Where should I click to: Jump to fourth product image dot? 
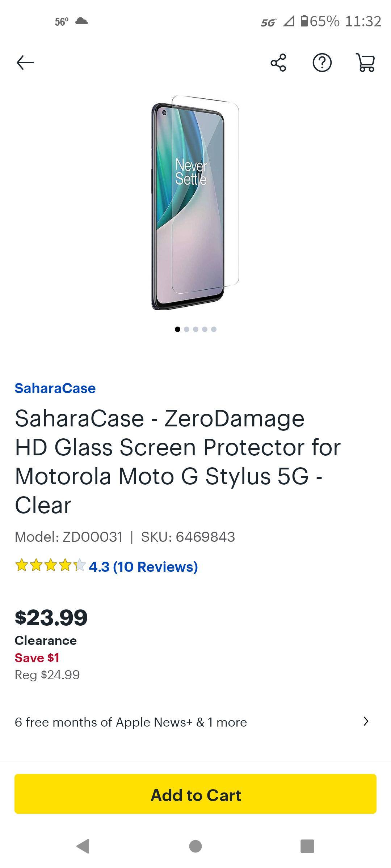(205, 329)
